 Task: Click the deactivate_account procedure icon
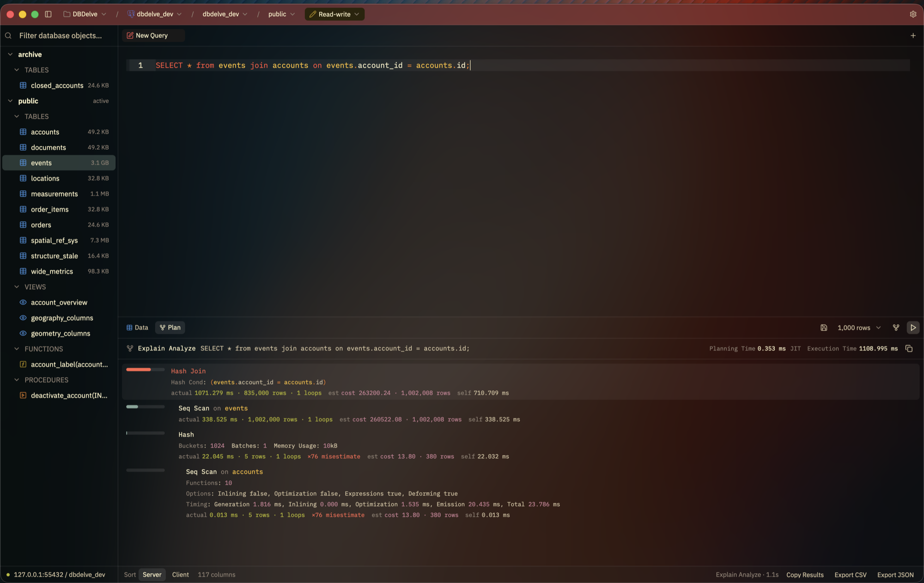tap(23, 395)
